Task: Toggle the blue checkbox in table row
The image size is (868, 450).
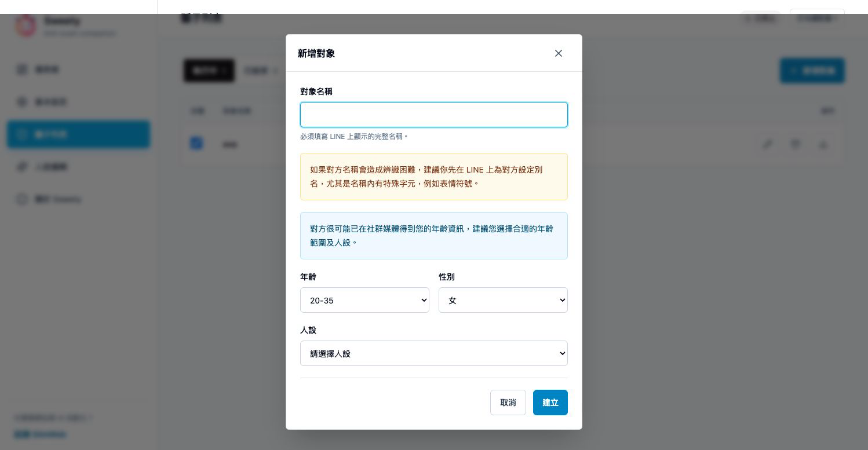Action: tap(196, 143)
